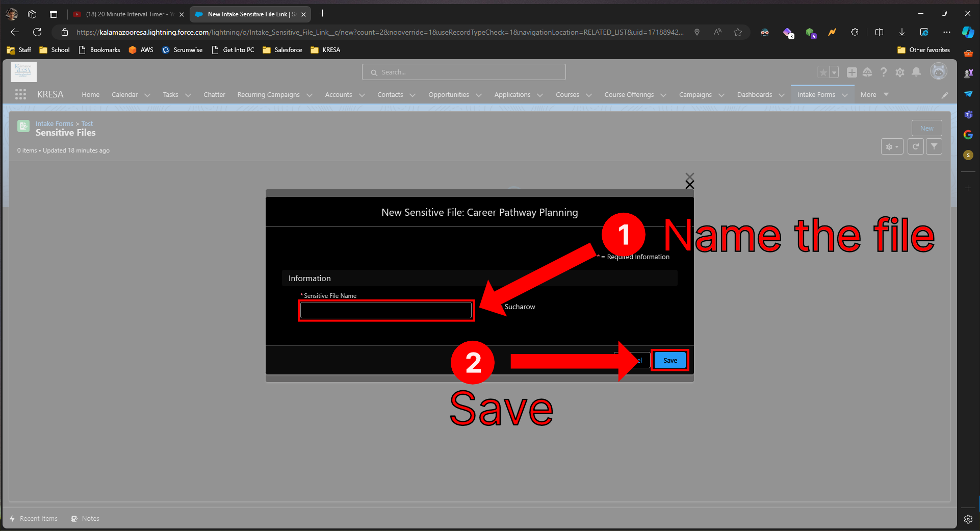Add this page to favorites with star icon

pos(738,32)
